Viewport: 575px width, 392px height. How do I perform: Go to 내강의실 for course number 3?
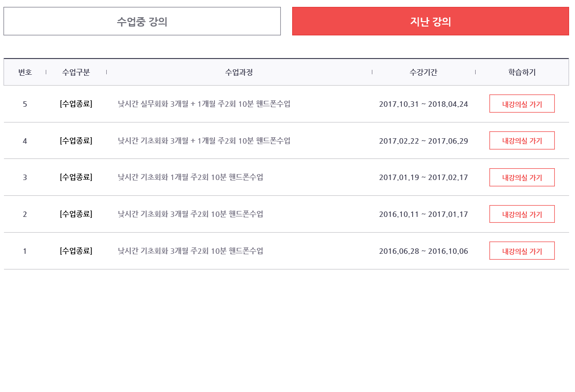click(522, 178)
